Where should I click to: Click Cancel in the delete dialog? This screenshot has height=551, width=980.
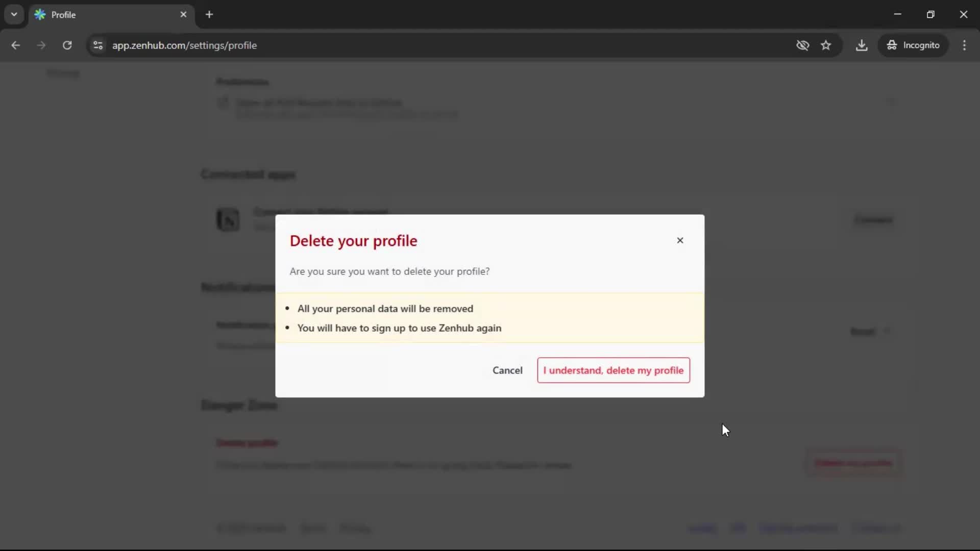pos(507,370)
